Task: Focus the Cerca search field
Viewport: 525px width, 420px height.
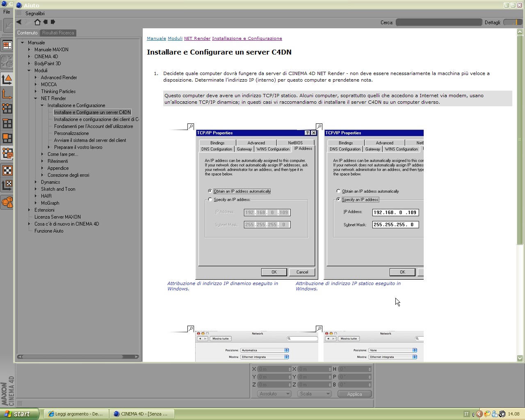Action: [438, 22]
